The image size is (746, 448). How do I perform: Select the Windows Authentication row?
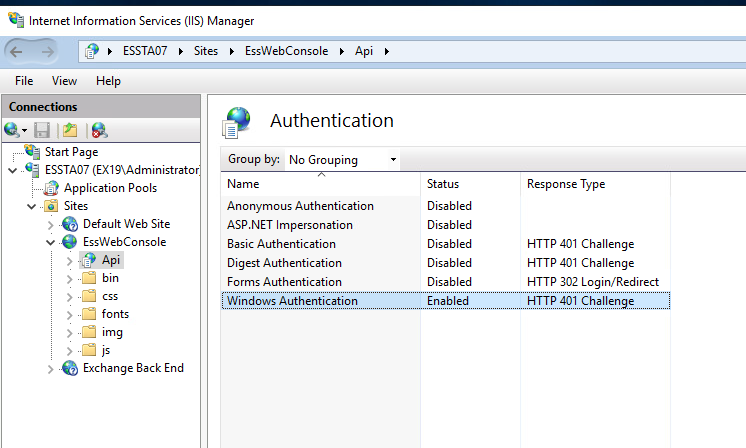point(446,301)
